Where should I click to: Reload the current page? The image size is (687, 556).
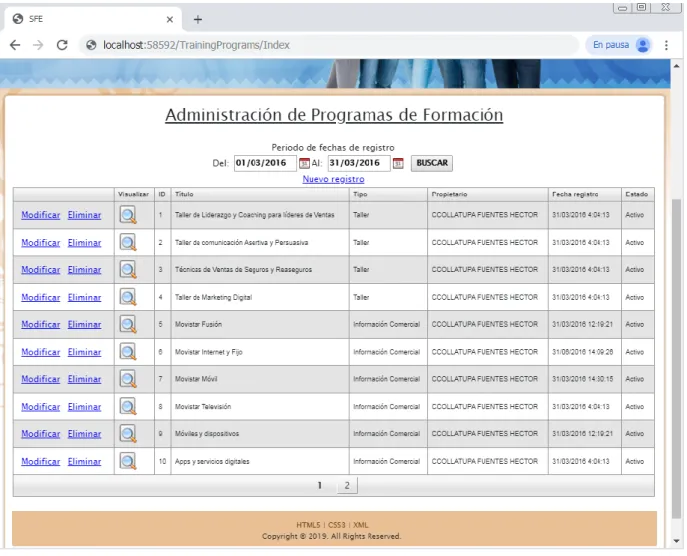62,45
